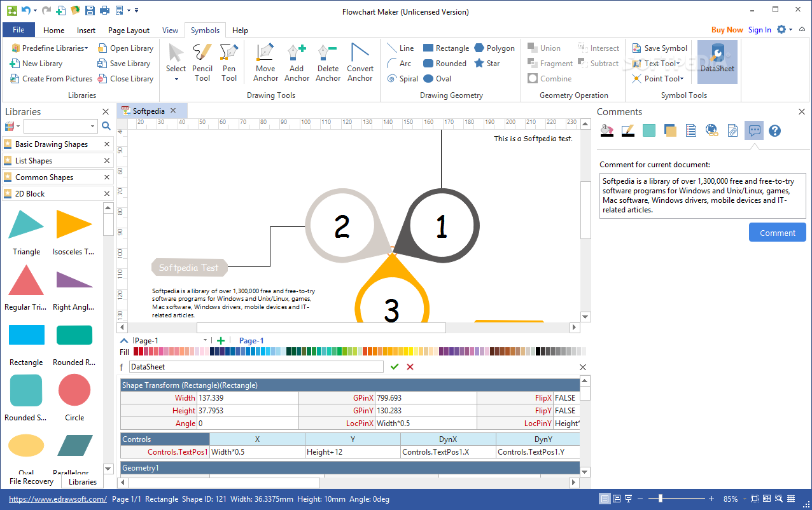Image resolution: width=812 pixels, height=510 pixels.
Task: Click zoom in plus button in status bar
Action: (x=711, y=499)
